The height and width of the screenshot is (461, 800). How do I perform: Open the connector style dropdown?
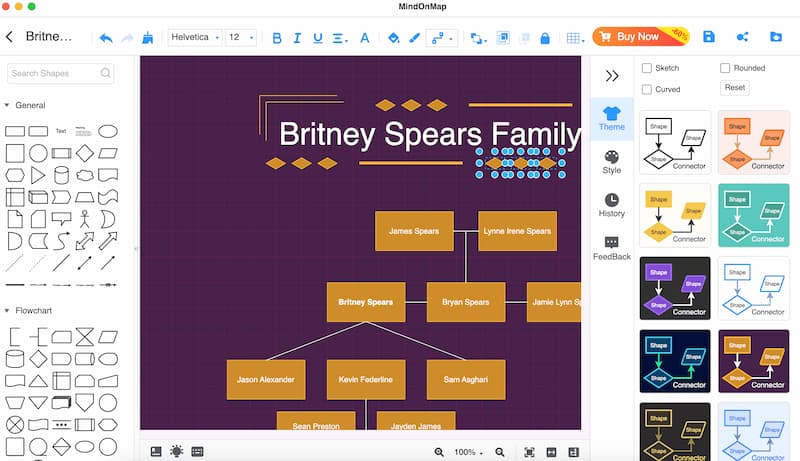[442, 38]
